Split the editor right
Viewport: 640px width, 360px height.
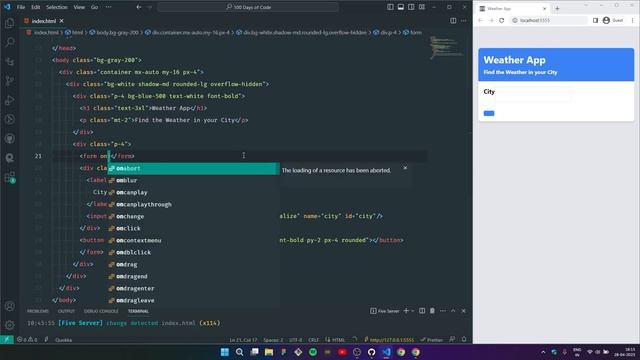pyautogui.click(x=453, y=21)
